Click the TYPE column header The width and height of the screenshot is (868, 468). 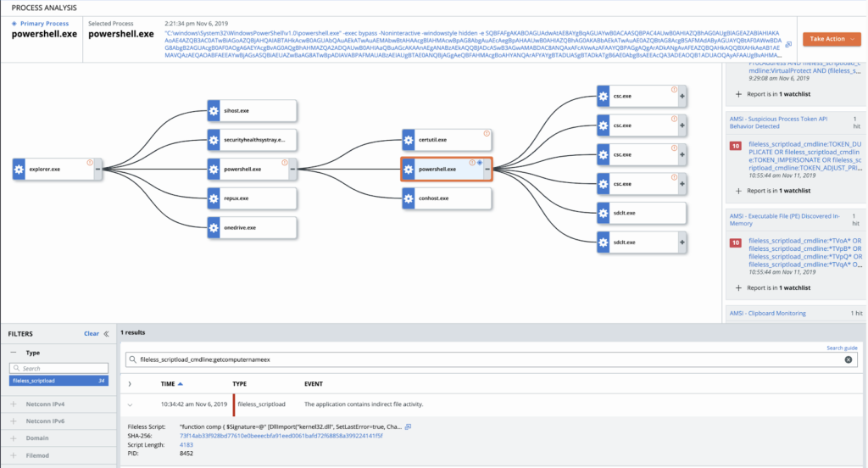(240, 384)
